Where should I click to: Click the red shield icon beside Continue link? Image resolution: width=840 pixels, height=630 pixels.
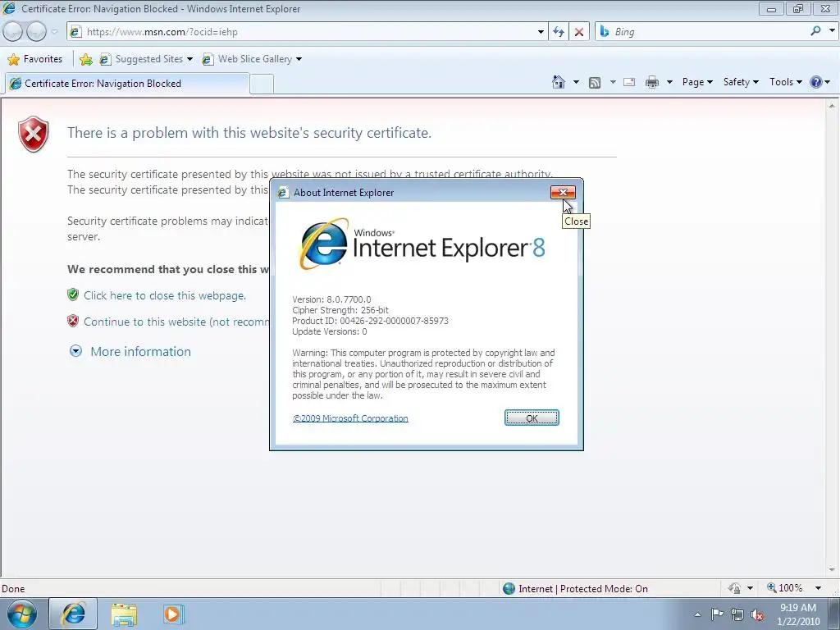(73, 321)
